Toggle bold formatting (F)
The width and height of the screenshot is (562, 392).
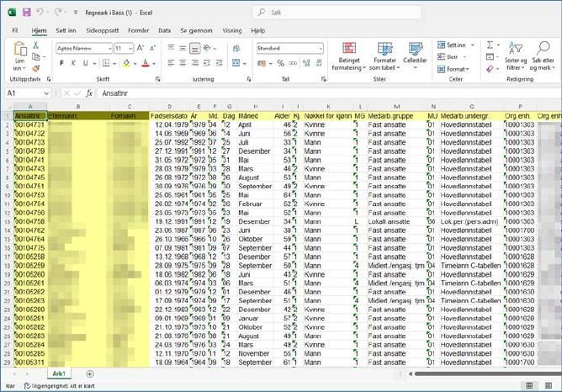61,63
